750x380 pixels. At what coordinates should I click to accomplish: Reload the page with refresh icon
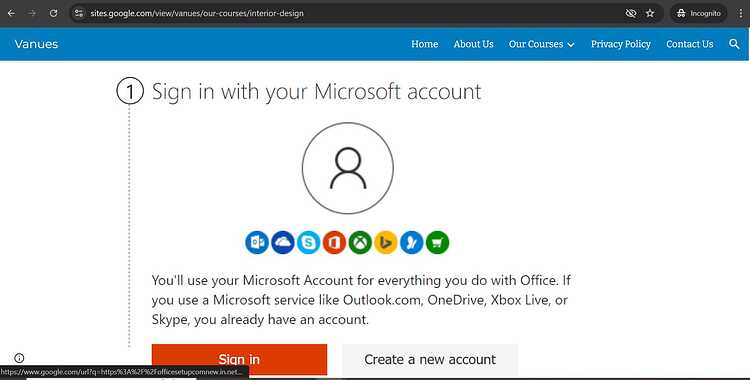(x=54, y=13)
